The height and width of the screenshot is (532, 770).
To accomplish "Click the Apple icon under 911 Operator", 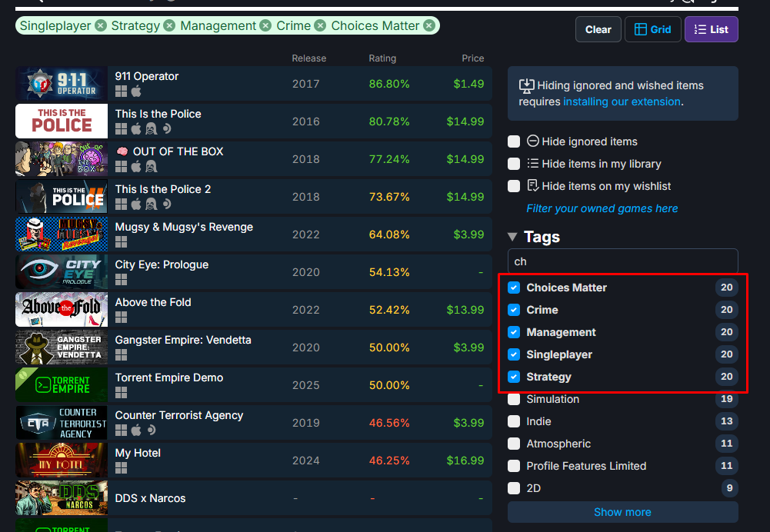I will point(136,91).
